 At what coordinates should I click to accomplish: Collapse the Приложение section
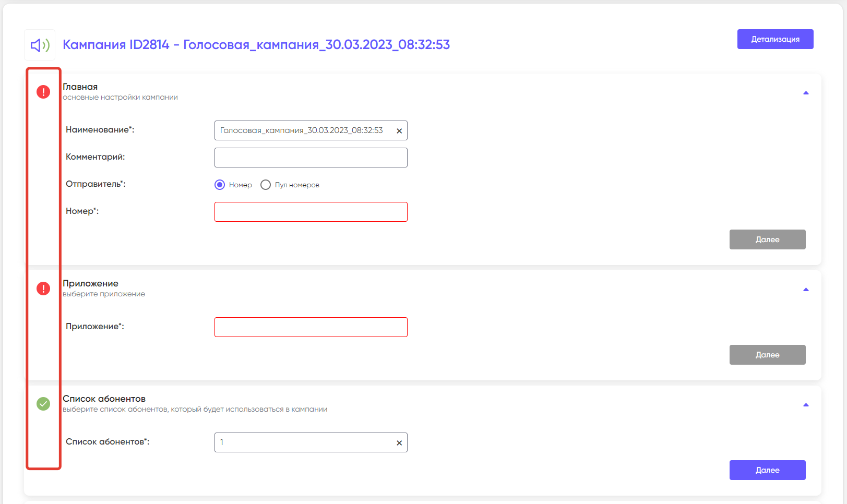806,290
